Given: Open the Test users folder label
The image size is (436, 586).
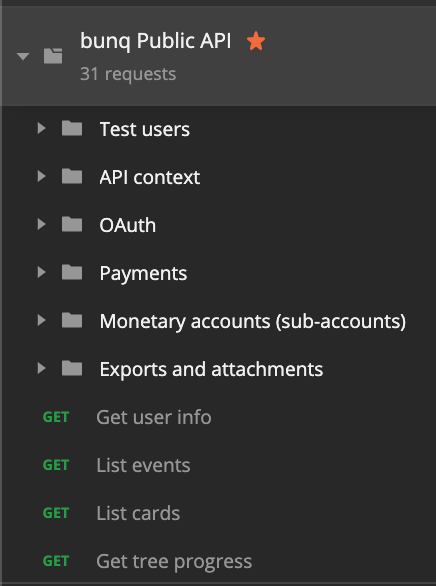Looking at the screenshot, I should click(145, 129).
